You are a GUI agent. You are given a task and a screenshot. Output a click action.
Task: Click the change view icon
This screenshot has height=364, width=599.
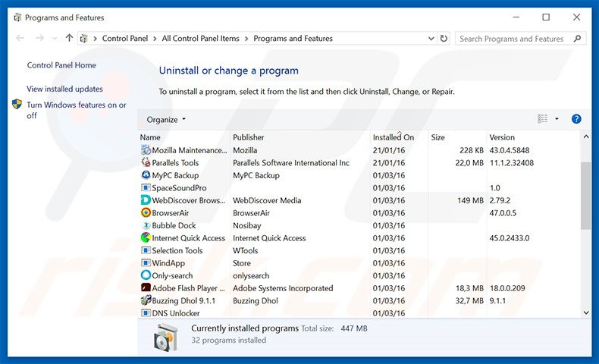tap(542, 119)
